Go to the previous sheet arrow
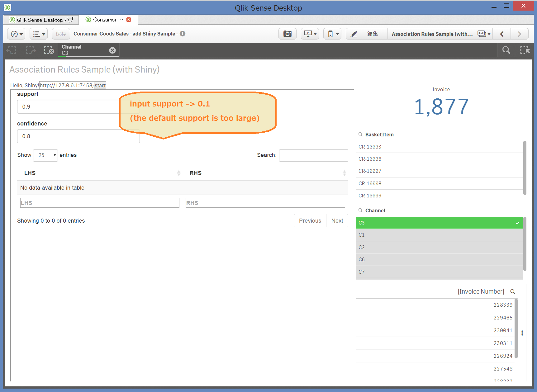This screenshot has width=537, height=392. [x=502, y=34]
